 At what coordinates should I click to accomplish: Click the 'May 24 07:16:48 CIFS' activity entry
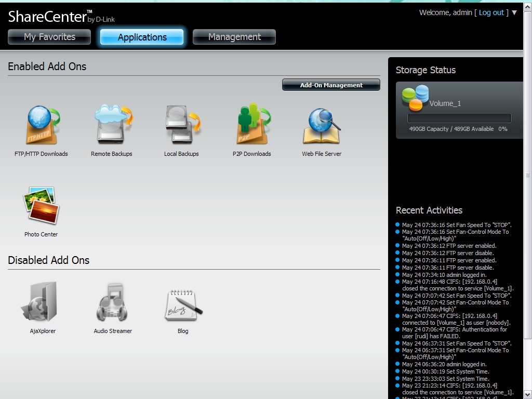(458, 285)
